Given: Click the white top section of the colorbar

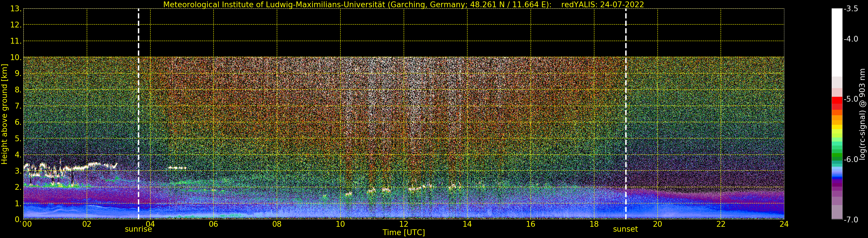Looking at the screenshot, I should 837,42.
